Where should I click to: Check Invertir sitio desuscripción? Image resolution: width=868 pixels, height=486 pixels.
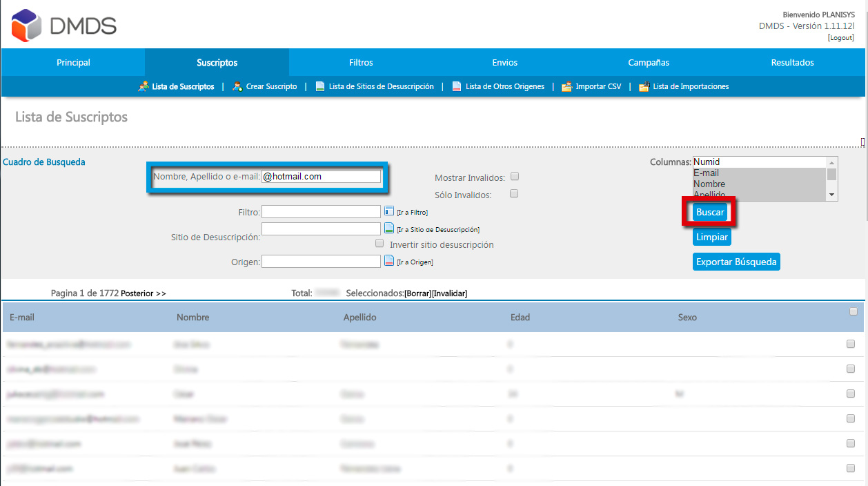coord(379,244)
